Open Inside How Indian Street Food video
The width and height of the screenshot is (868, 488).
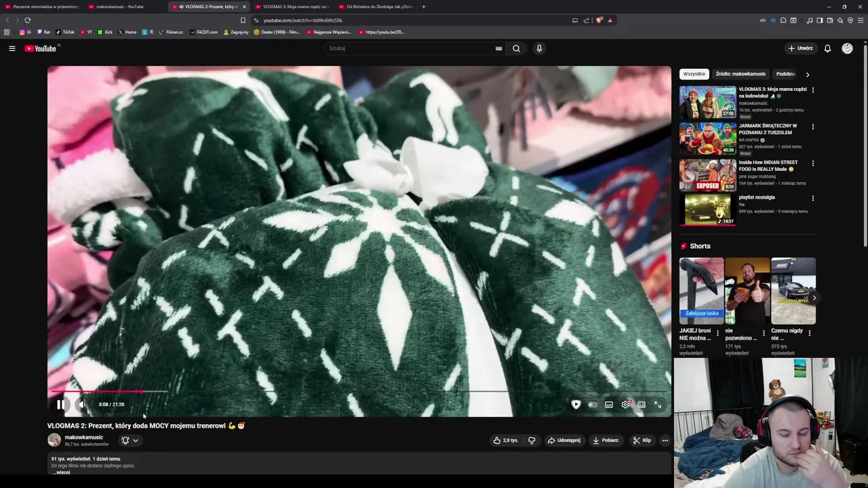[707, 175]
